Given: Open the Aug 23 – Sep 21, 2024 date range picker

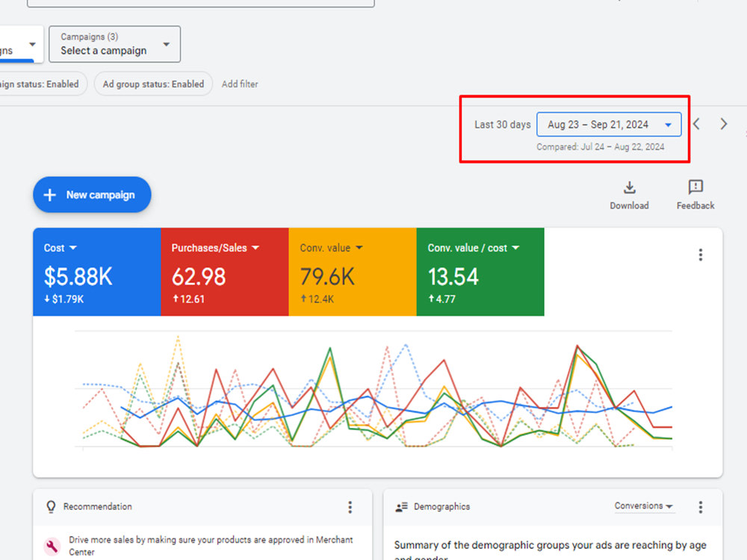Looking at the screenshot, I should click(x=609, y=125).
